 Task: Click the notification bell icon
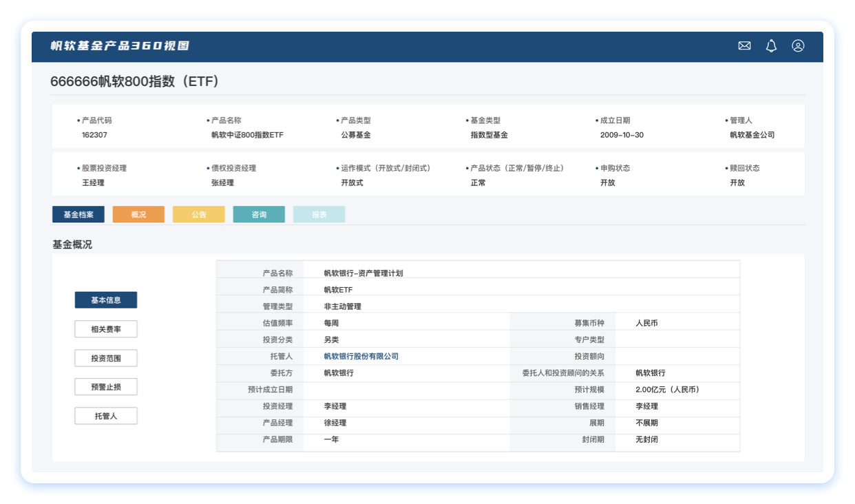click(x=771, y=46)
